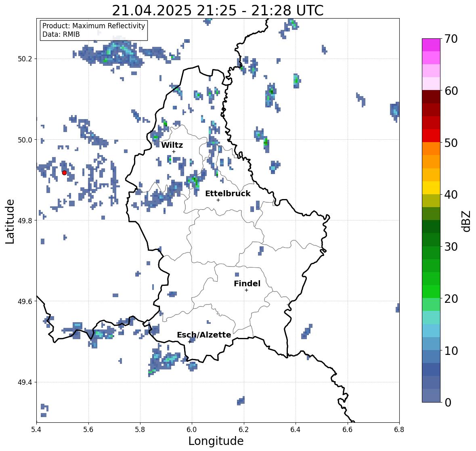Image resolution: width=476 pixels, height=451 pixels.
Task: Click the Latitude axis label
Action: pyautogui.click(x=10, y=221)
